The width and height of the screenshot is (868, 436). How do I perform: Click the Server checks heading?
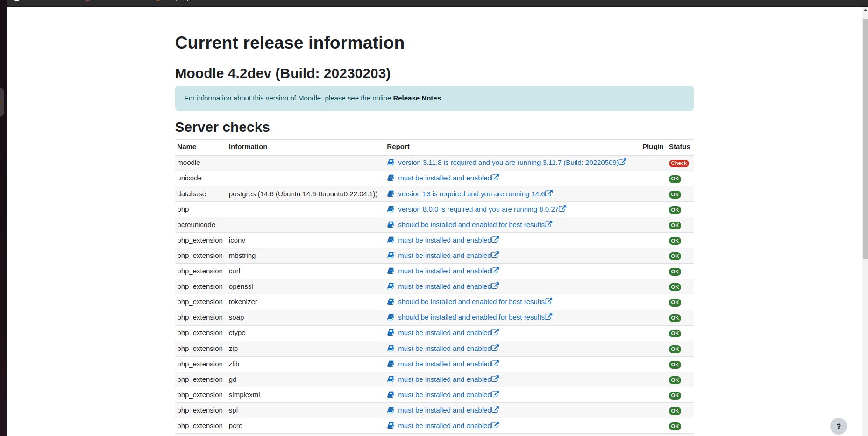tap(222, 127)
